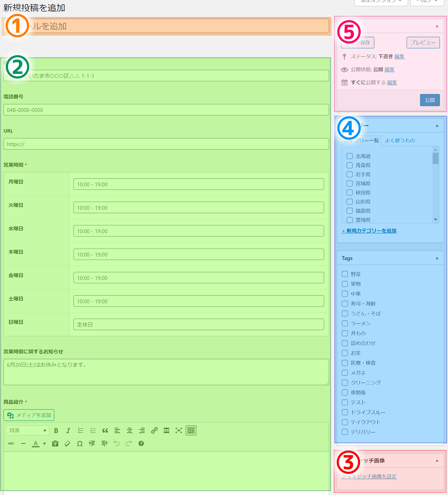
Task: Enable the テイクアウト tag checkbox
Action: (x=345, y=422)
